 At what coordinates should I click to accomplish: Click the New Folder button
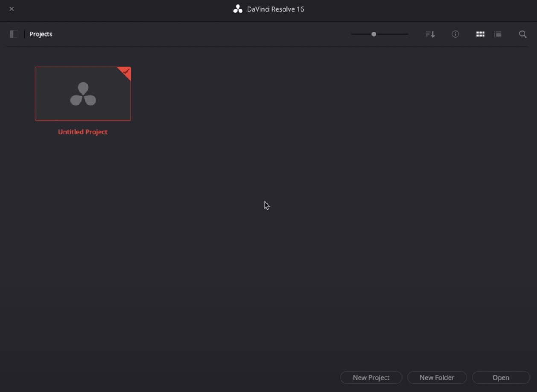[437, 377]
